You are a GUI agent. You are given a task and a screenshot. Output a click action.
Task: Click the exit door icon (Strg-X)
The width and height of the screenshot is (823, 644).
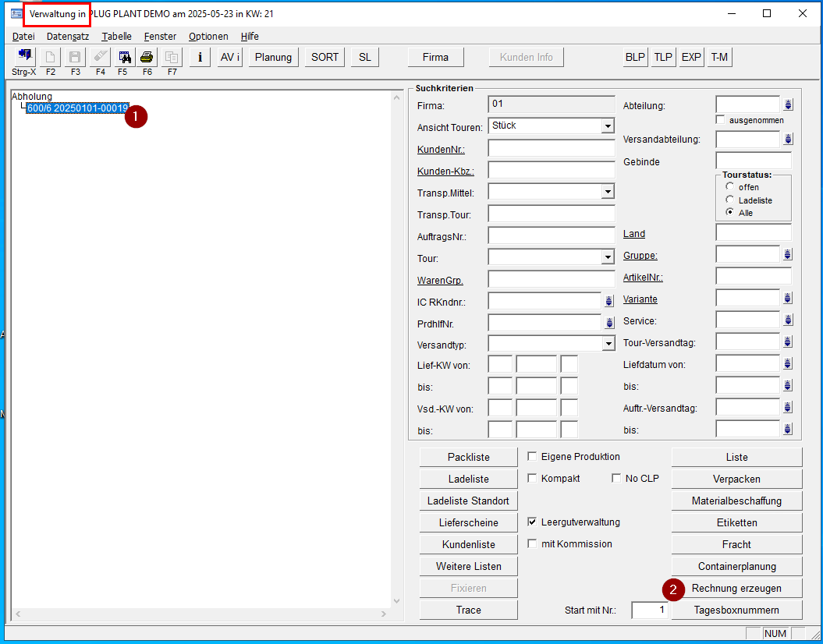pos(23,57)
